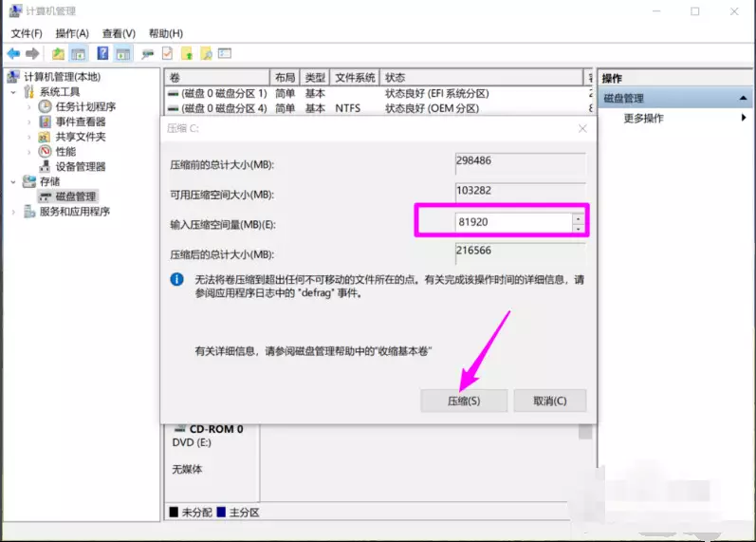Click total size after shrink field 216566
This screenshot has height=542, width=756.
tap(520, 252)
